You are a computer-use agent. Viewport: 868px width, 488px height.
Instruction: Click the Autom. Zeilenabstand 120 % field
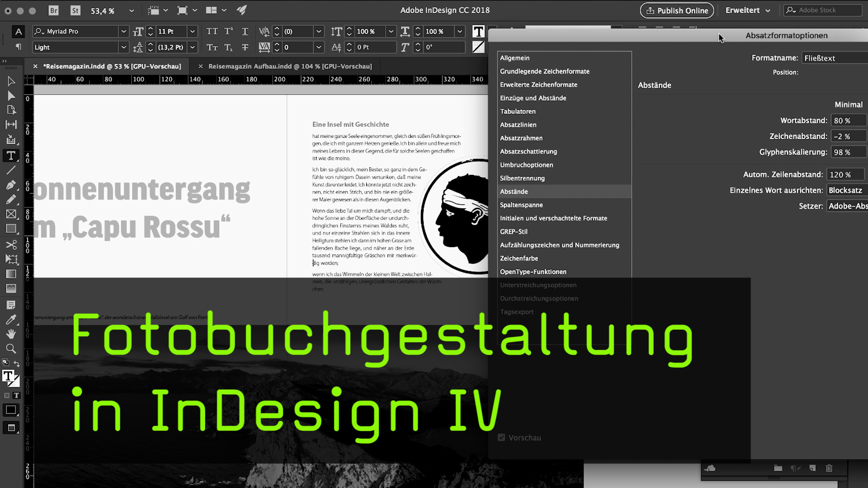point(845,174)
